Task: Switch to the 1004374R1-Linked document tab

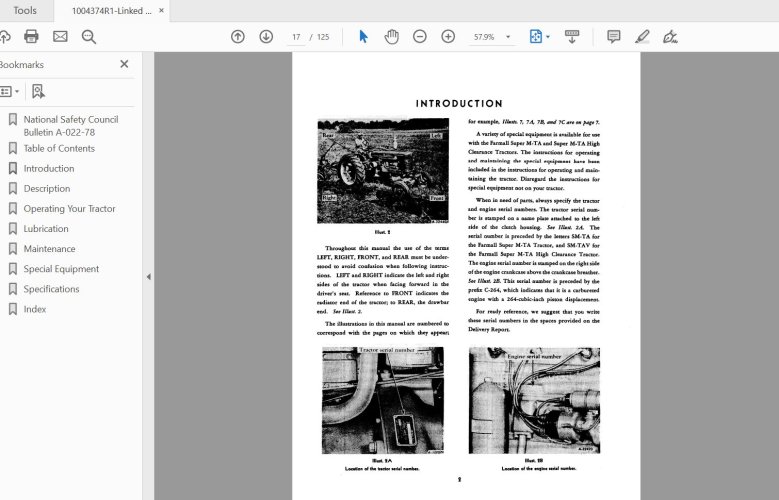Action: 111,10
